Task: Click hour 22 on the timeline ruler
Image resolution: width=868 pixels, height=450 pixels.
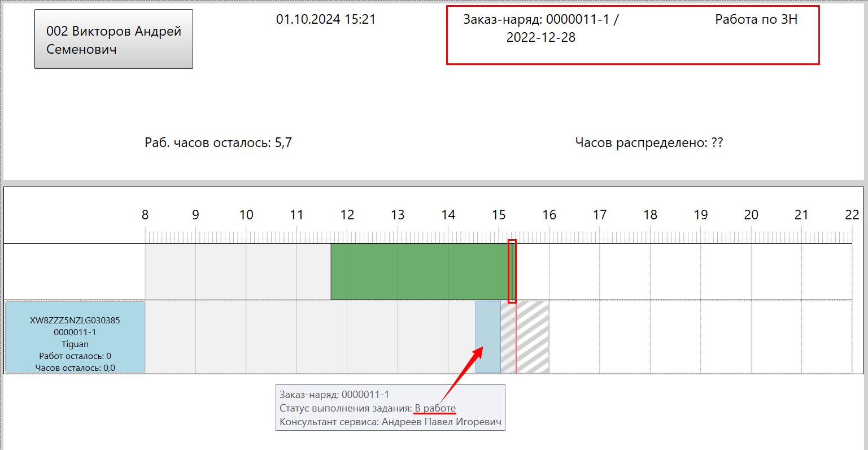Action: point(851,215)
